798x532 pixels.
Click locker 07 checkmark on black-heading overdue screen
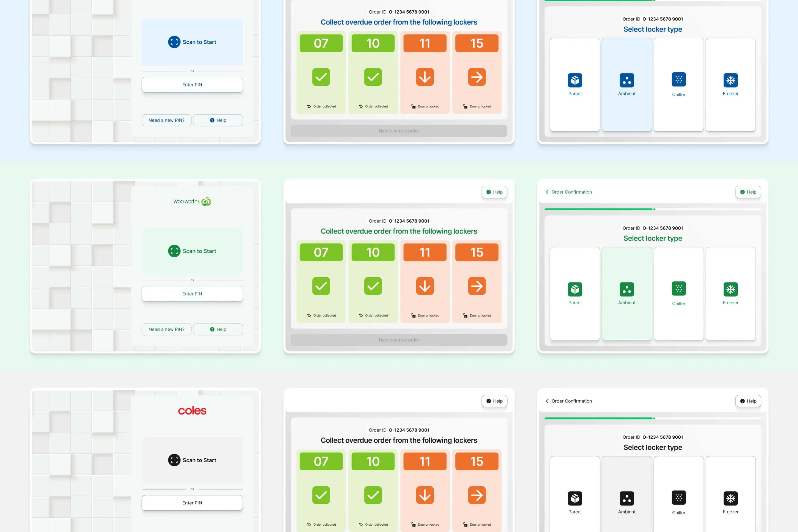pyautogui.click(x=321, y=495)
